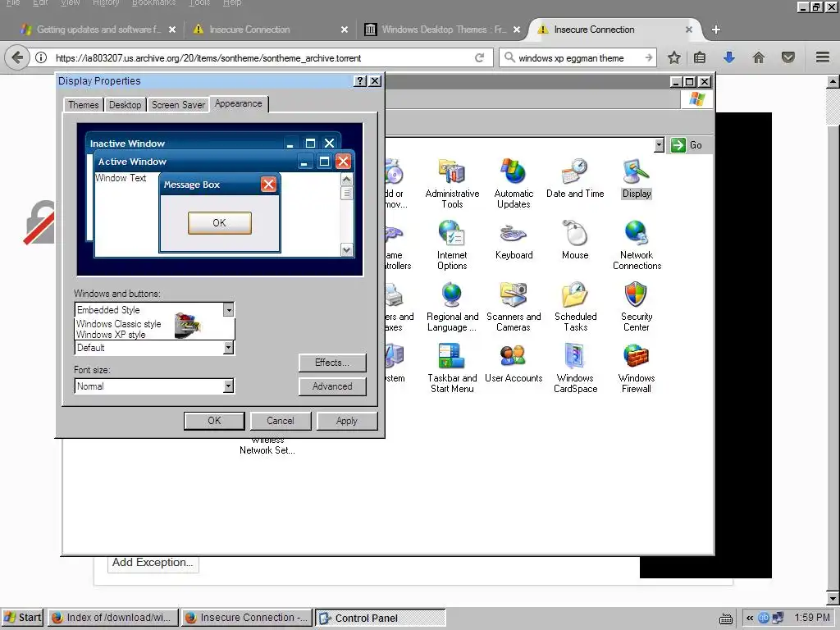Click the Advanced button
The image size is (840, 630).
pyautogui.click(x=332, y=386)
